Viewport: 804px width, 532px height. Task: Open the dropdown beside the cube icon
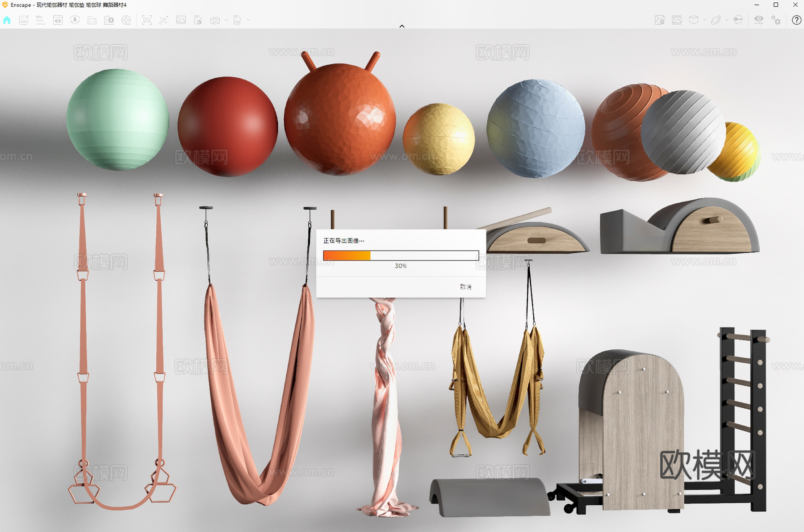[704, 20]
